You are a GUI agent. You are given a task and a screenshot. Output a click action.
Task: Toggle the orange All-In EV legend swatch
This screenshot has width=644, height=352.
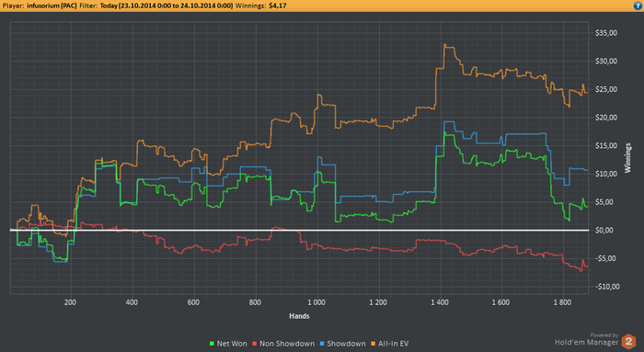(x=374, y=344)
